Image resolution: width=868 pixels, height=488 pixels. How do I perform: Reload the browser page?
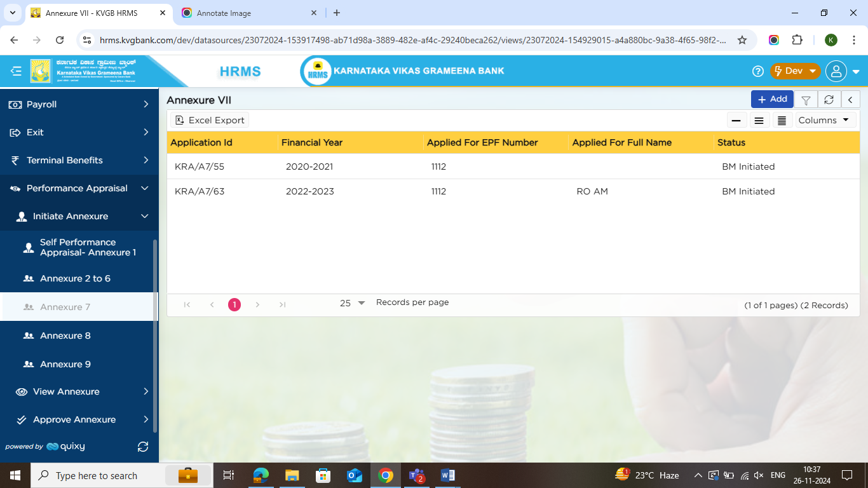point(60,40)
